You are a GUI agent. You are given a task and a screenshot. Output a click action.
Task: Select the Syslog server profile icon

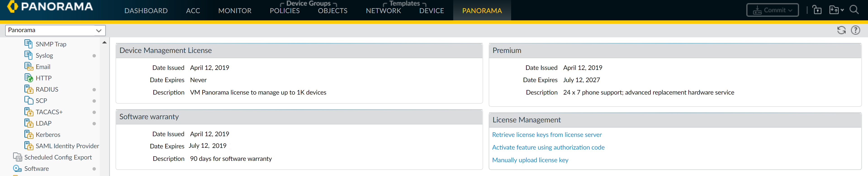point(28,55)
